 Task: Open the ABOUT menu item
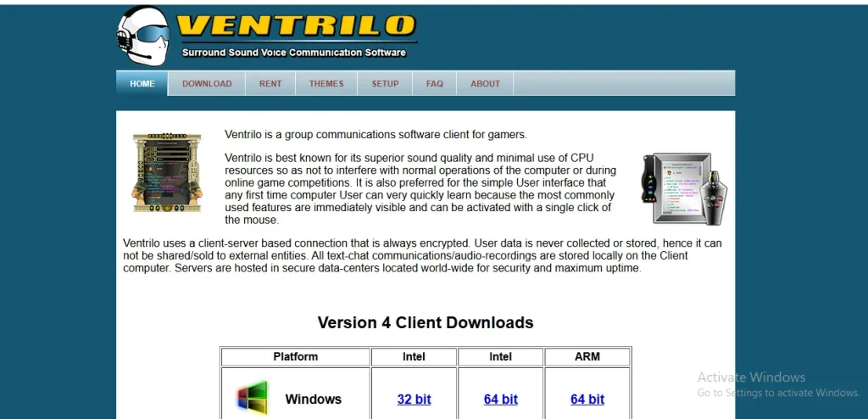(485, 84)
